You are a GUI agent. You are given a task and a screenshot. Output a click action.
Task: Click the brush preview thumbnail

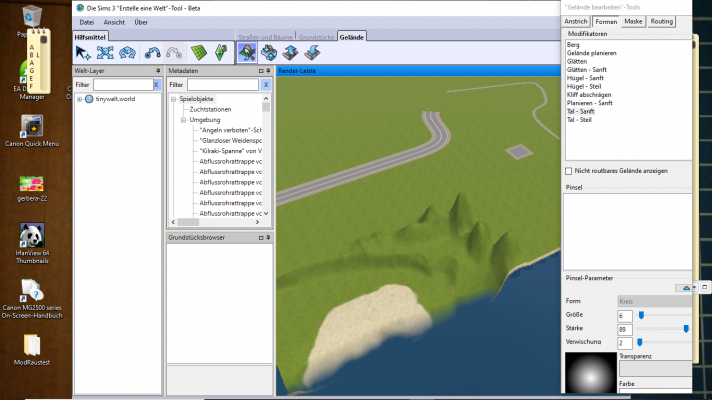tap(591, 373)
